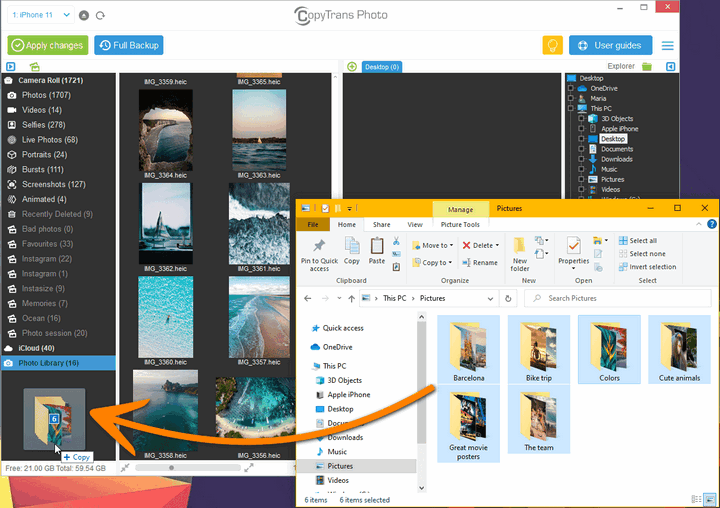Click the green Explorer folder icon
The height and width of the screenshot is (508, 720).
pos(647,67)
